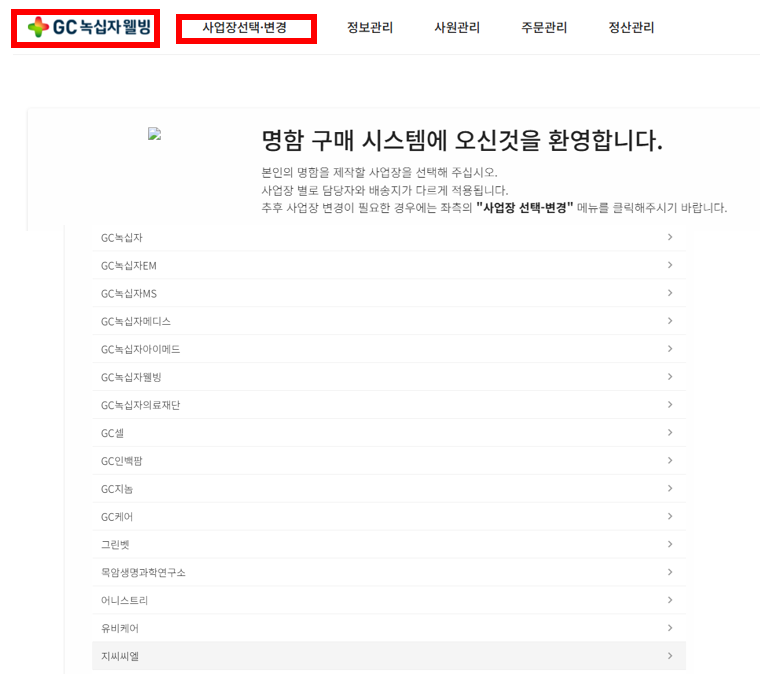The height and width of the screenshot is (700, 760).
Task: Click the arrow icon on the GC지놈 row
Action: click(x=670, y=488)
